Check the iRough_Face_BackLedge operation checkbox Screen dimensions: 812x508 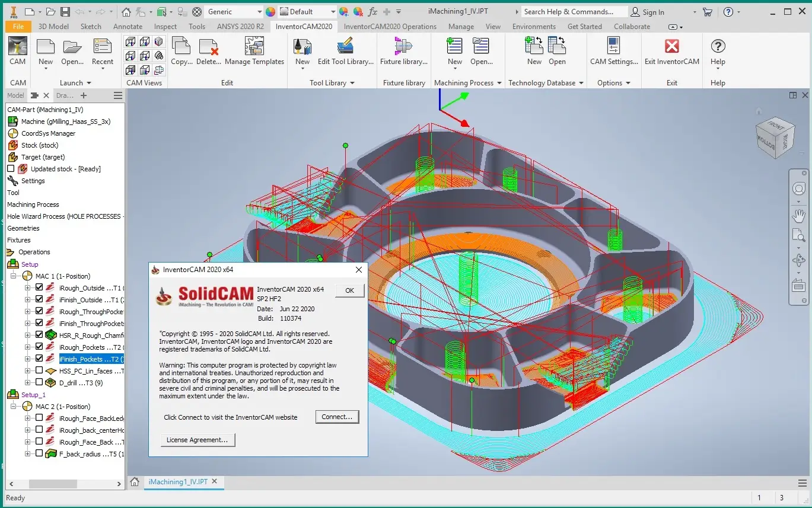39,418
